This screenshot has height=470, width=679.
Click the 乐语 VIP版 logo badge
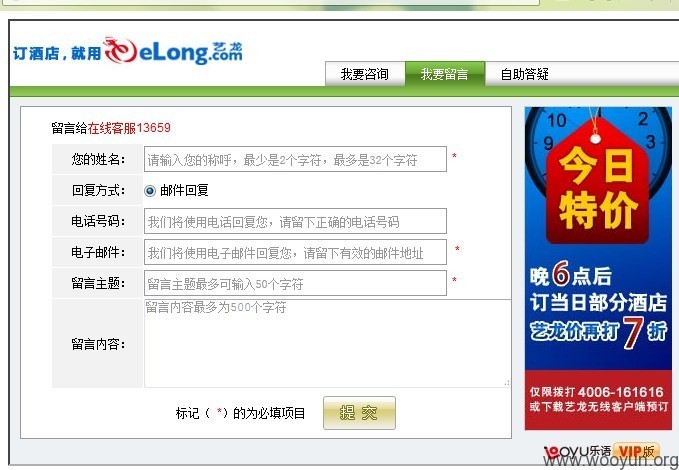coord(602,452)
